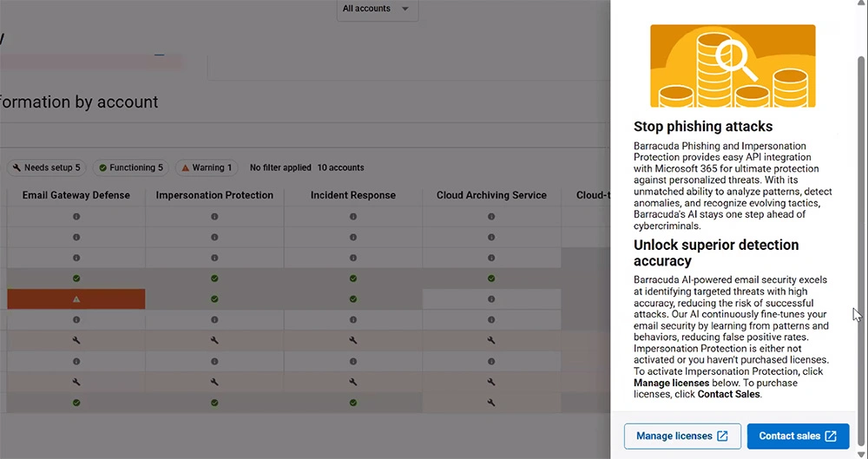Click Email Gateway Defense check in the all-green row
Image resolution: width=868 pixels, height=459 pixels.
(x=76, y=279)
